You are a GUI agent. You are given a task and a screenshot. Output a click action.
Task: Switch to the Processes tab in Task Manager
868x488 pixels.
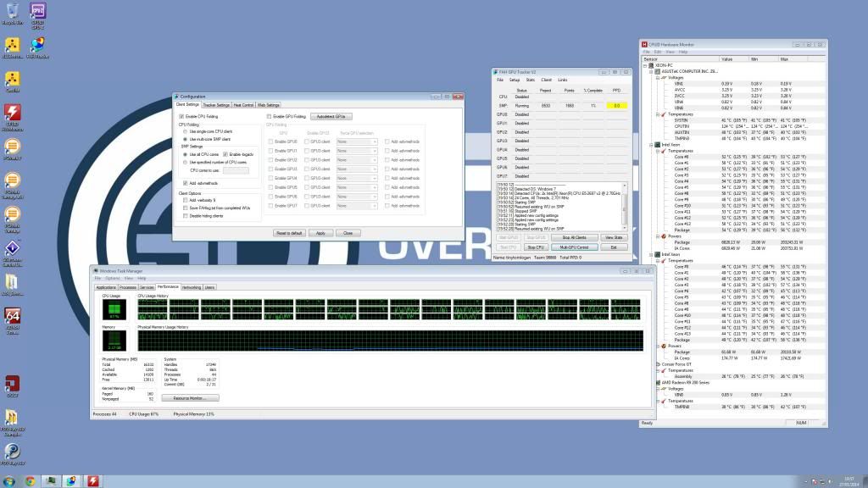point(128,288)
